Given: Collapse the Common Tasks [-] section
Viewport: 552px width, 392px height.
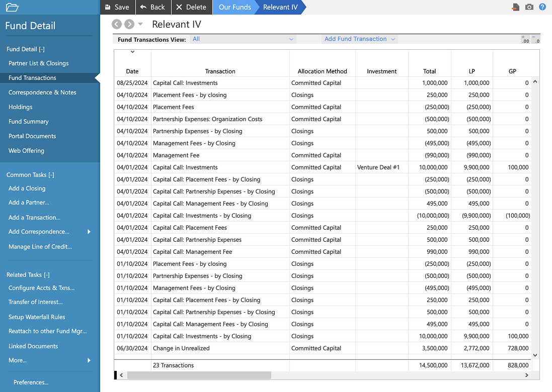Looking at the screenshot, I should (x=30, y=175).
